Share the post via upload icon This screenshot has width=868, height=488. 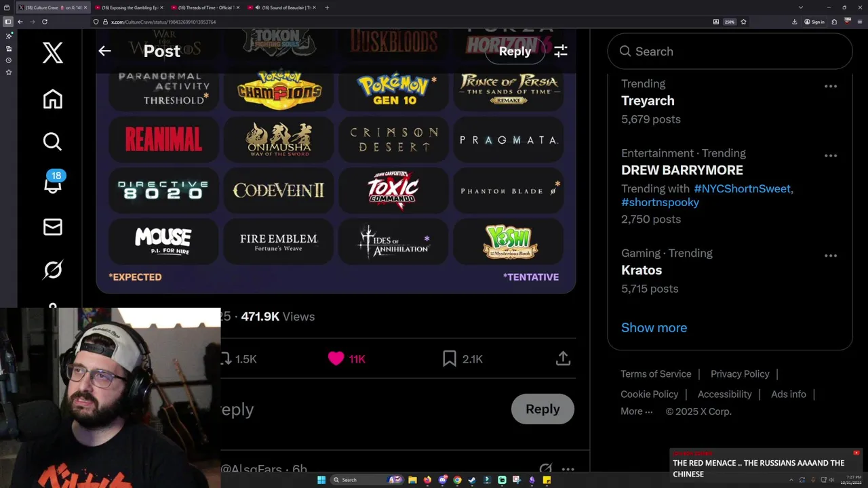(563, 359)
